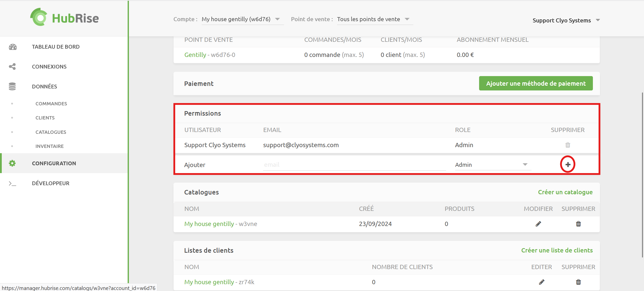Click the Connexions share icon in the sidebar

click(12, 67)
